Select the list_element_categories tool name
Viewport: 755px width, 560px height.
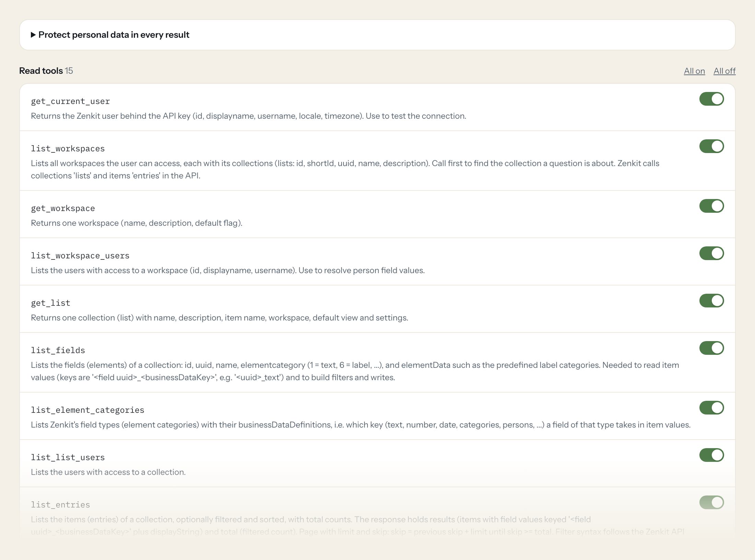[x=88, y=410]
